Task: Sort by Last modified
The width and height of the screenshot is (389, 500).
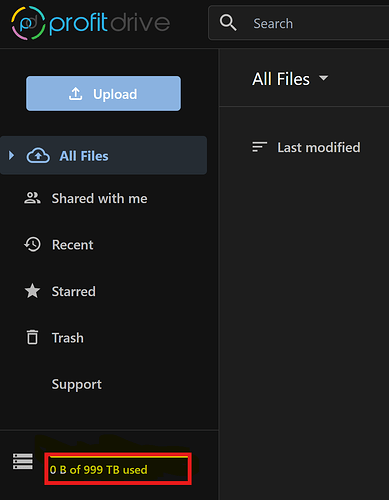Action: click(x=319, y=147)
